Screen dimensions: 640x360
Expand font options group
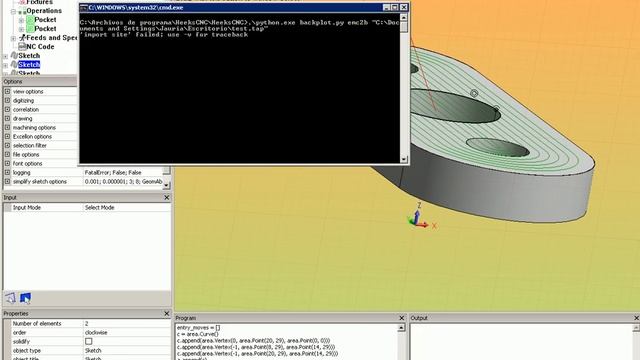pyautogui.click(x=7, y=163)
